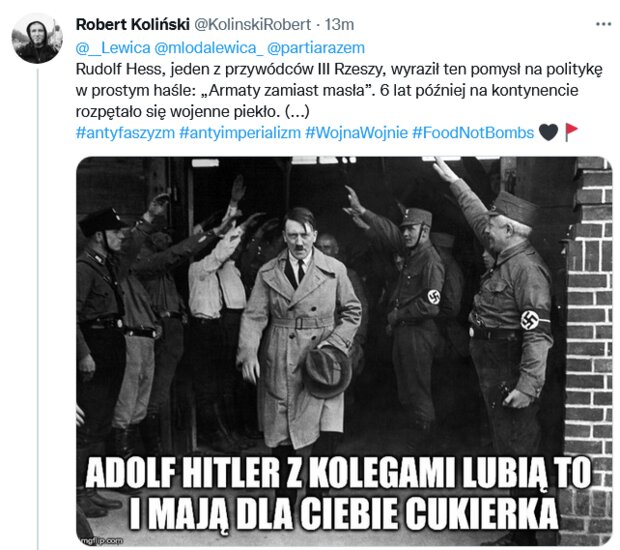Open the #antyfaszyzm hashtag

(125, 132)
